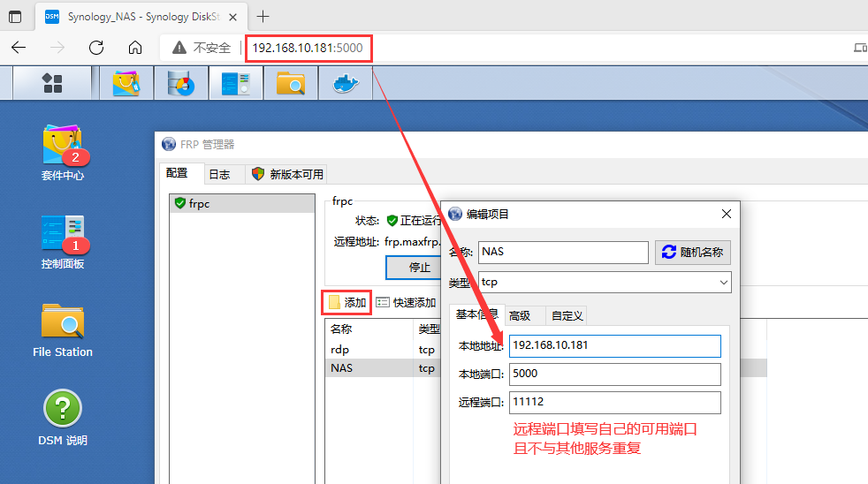This screenshot has width=868, height=484.
Task: Open DSM 说明 help shortcut
Action: pyautogui.click(x=63, y=418)
